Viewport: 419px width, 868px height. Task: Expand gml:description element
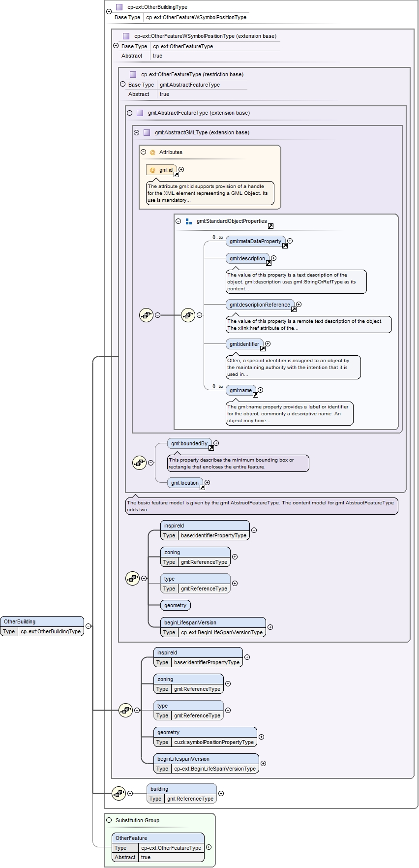[273, 258]
